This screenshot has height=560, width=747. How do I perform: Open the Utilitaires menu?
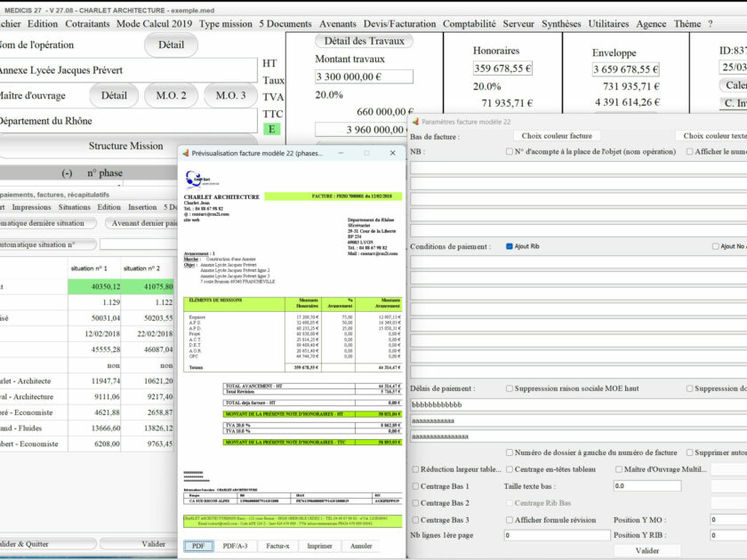point(608,24)
